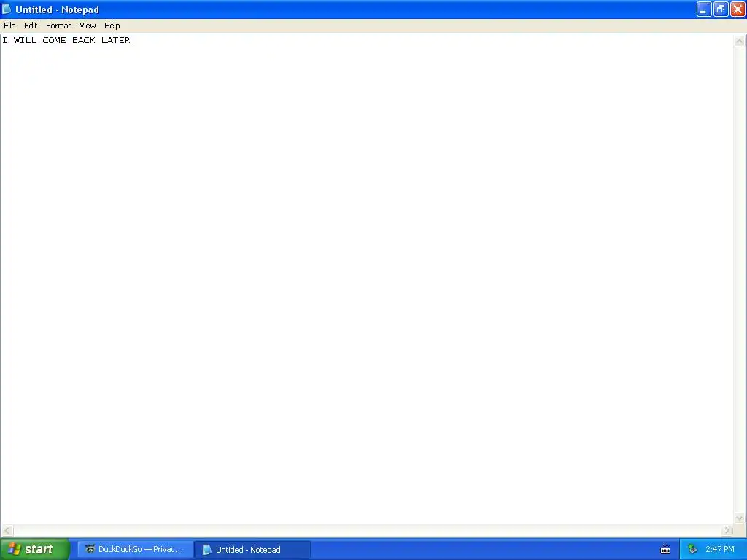Click the horizontal scrollbar right arrow
The image size is (747, 560).
[727, 530]
